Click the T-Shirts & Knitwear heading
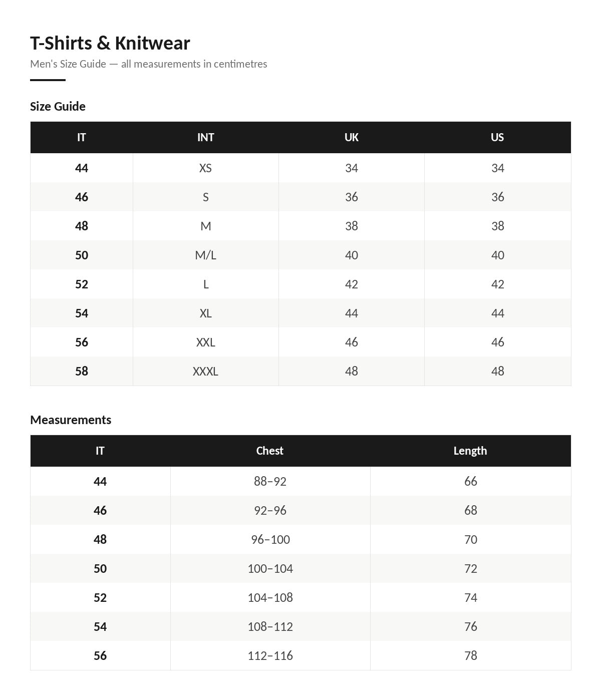The width and height of the screenshot is (601, 700). [x=110, y=43]
